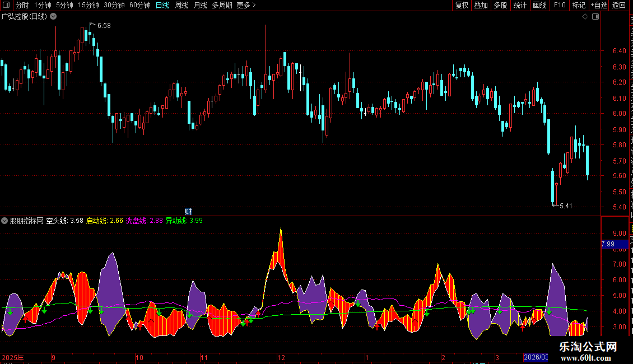Open the 画线 drawing tools

[x=540, y=5]
